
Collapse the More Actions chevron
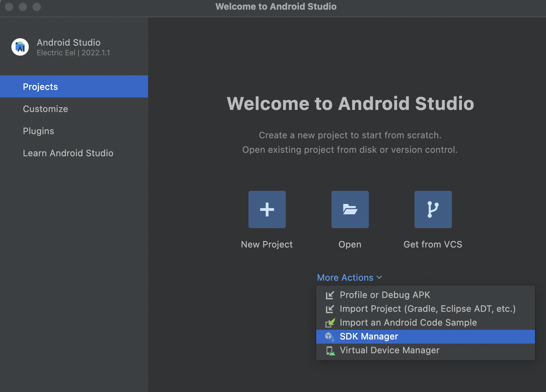(379, 278)
